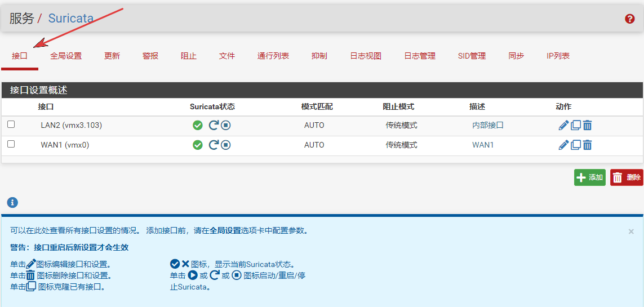Stop Suricata on LAN2 interface
The height and width of the screenshot is (307, 644).
(226, 125)
